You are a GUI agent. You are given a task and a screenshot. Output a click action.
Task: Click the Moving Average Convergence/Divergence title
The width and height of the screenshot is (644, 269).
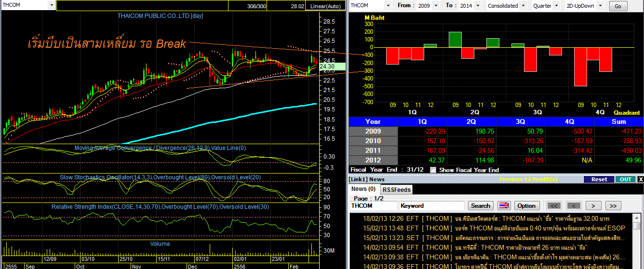click(160, 148)
